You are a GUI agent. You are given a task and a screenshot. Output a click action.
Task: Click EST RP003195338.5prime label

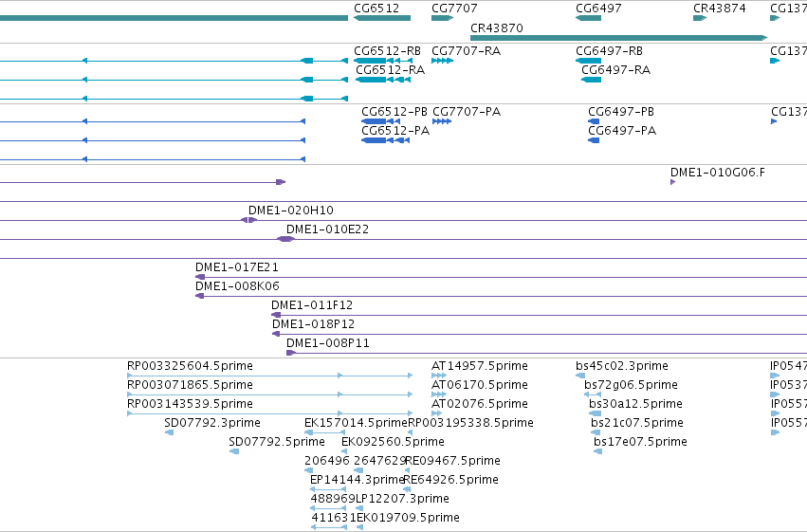(471, 423)
